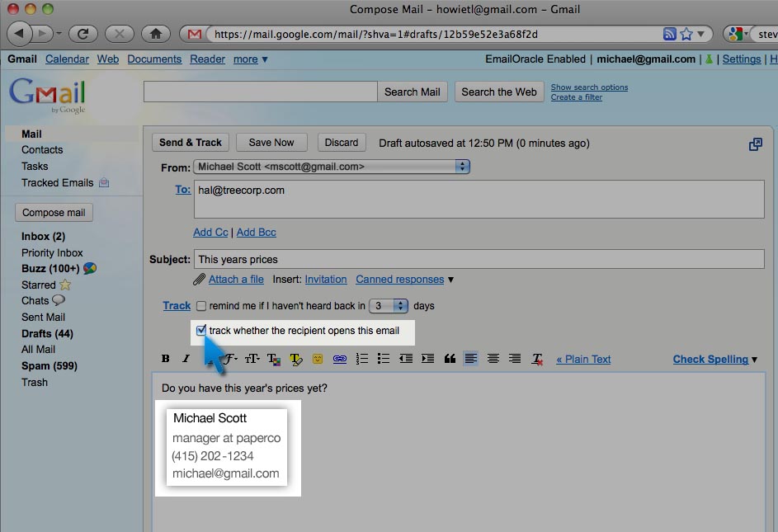Click the green Labs flask icon
Screen dimensions: 778x532
point(709,59)
